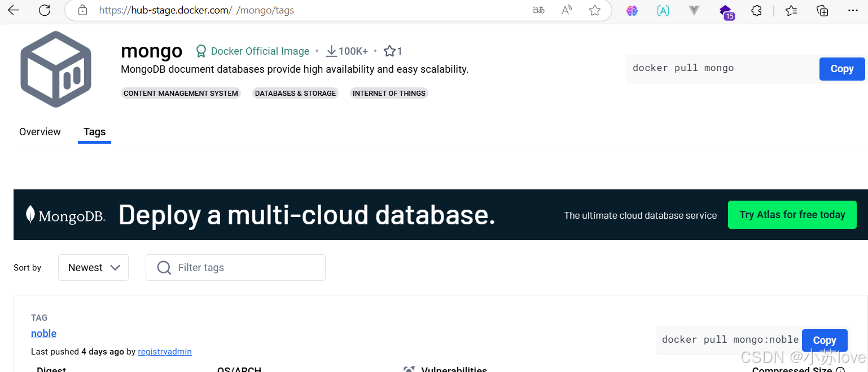Click the star rating icon next to 1

click(389, 51)
